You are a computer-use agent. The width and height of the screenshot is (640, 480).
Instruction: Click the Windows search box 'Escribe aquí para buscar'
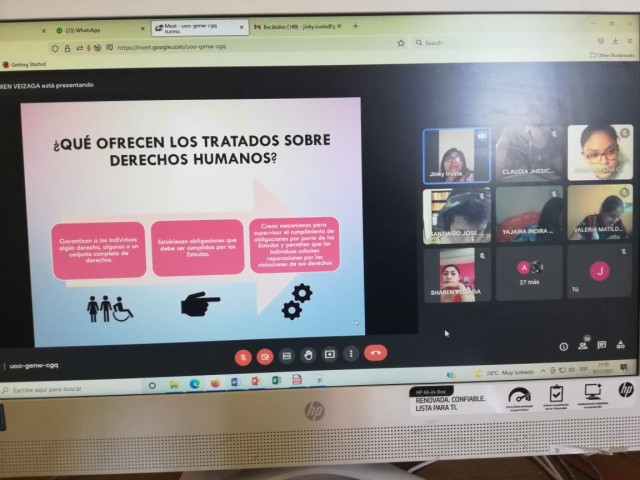point(71,389)
